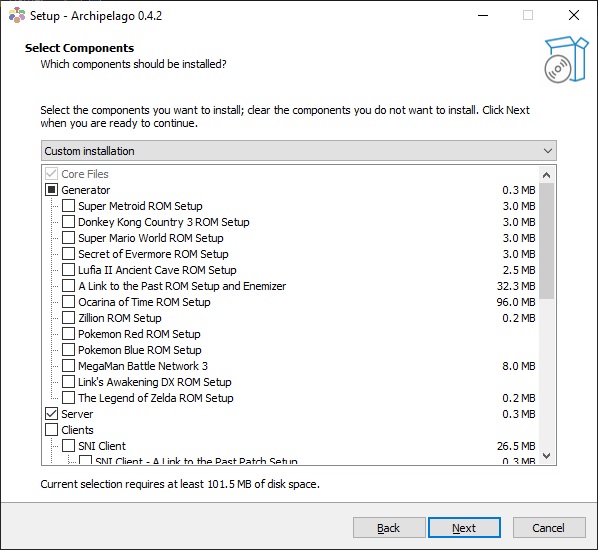
Task: Open the Custom installation dropdown
Action: (299, 151)
